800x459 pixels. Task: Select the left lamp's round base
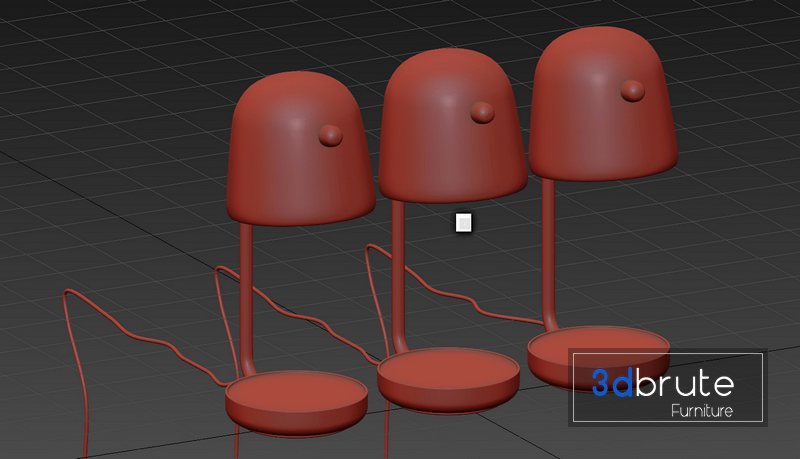click(296, 403)
